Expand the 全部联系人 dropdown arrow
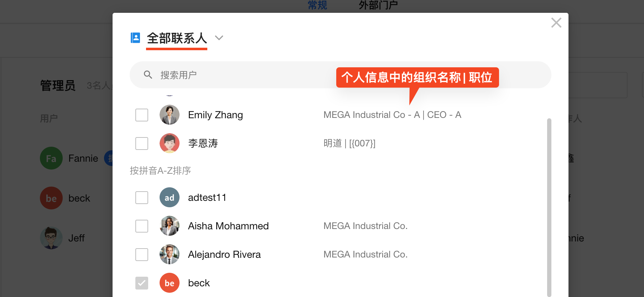The height and width of the screenshot is (297, 644). tap(219, 38)
